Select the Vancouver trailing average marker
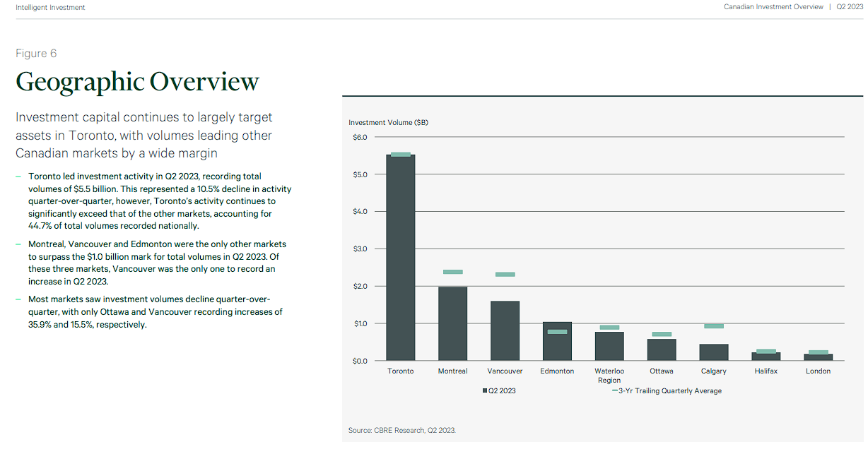The image size is (868, 454). click(x=505, y=274)
